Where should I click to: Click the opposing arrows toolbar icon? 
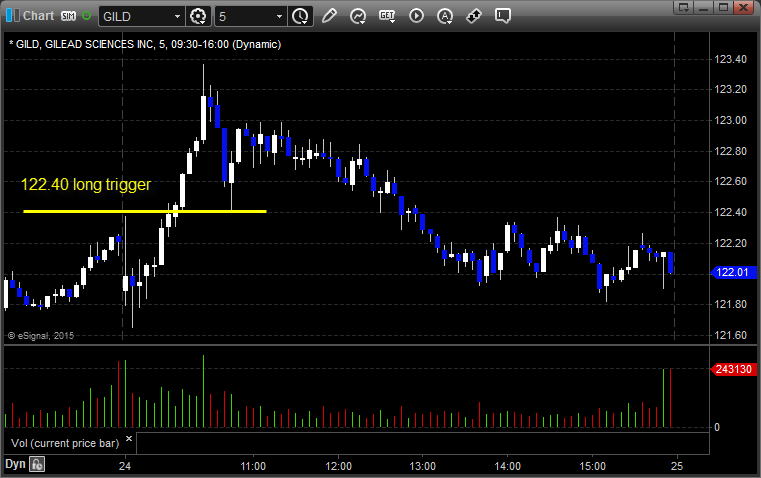point(474,16)
